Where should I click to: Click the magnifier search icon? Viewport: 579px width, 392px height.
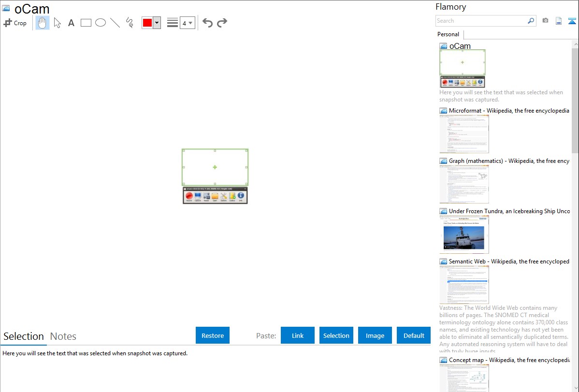pyautogui.click(x=531, y=21)
